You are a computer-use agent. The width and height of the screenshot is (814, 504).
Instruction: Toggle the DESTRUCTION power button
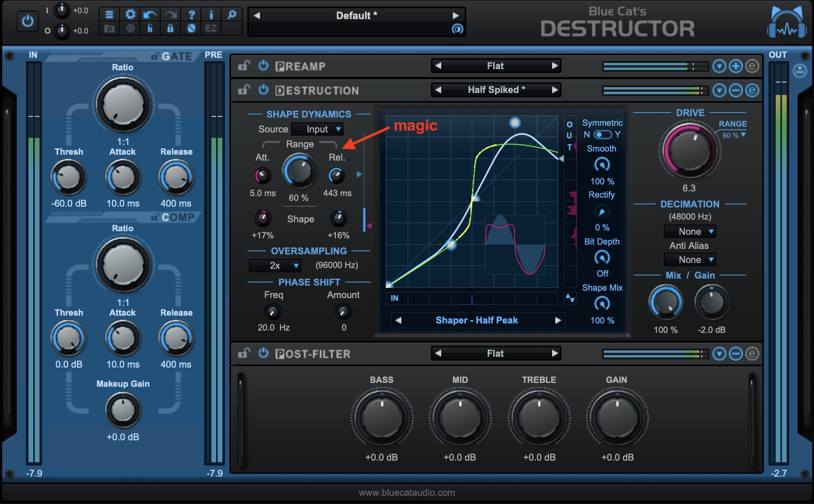pyautogui.click(x=264, y=90)
